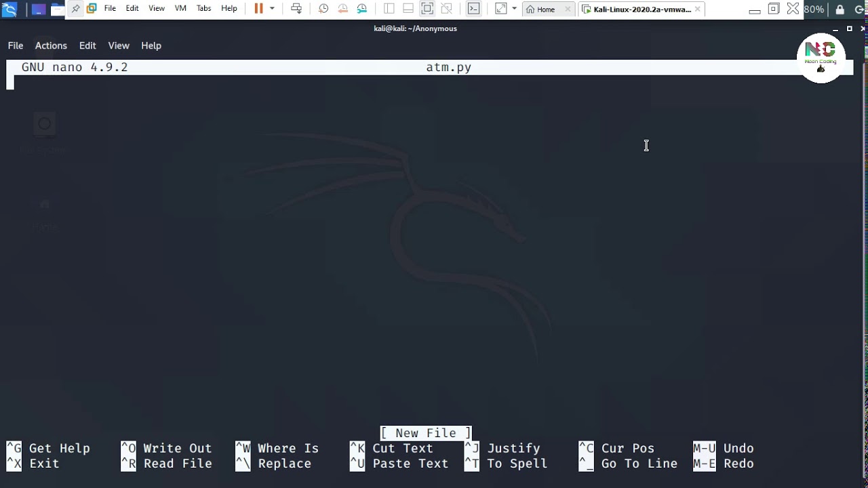
Task: Click the Replace shortcut label
Action: click(285, 464)
